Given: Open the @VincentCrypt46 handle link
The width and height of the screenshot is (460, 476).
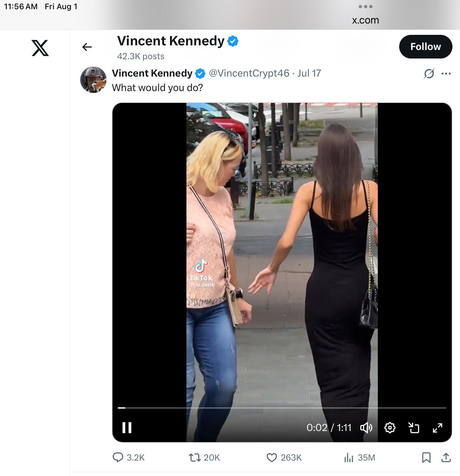Looking at the screenshot, I should tap(249, 73).
